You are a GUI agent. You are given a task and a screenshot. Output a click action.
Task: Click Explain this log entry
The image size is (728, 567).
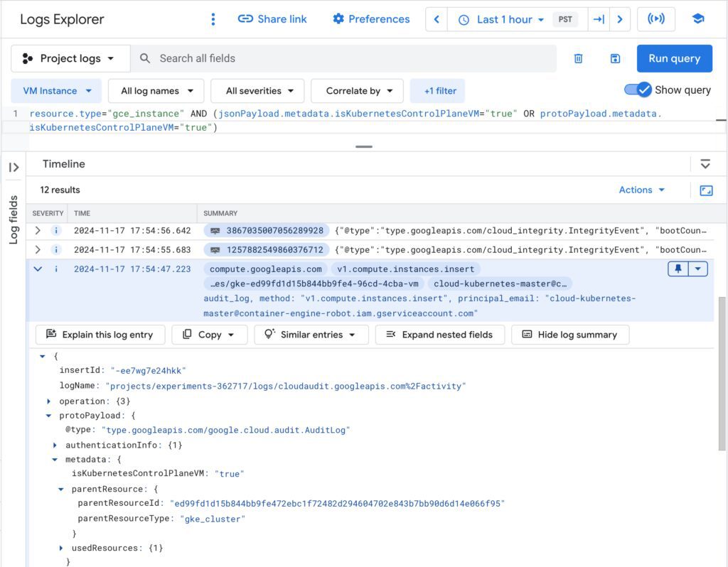click(x=100, y=334)
